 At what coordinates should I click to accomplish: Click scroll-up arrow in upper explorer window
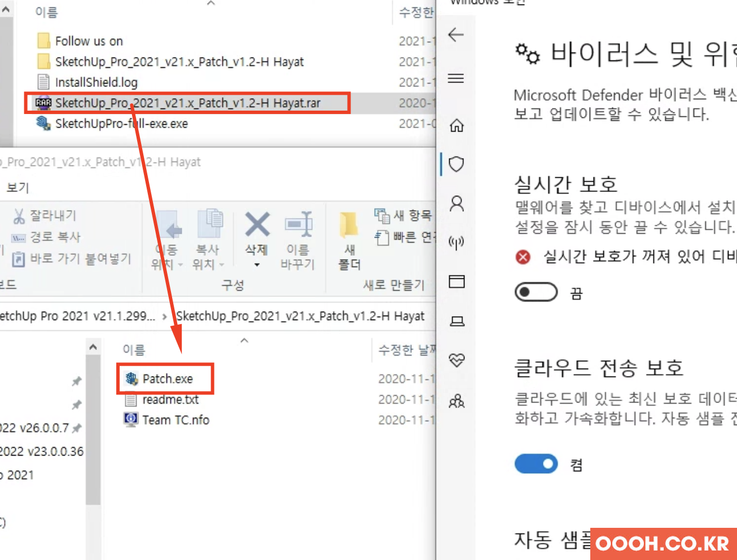pos(6,10)
